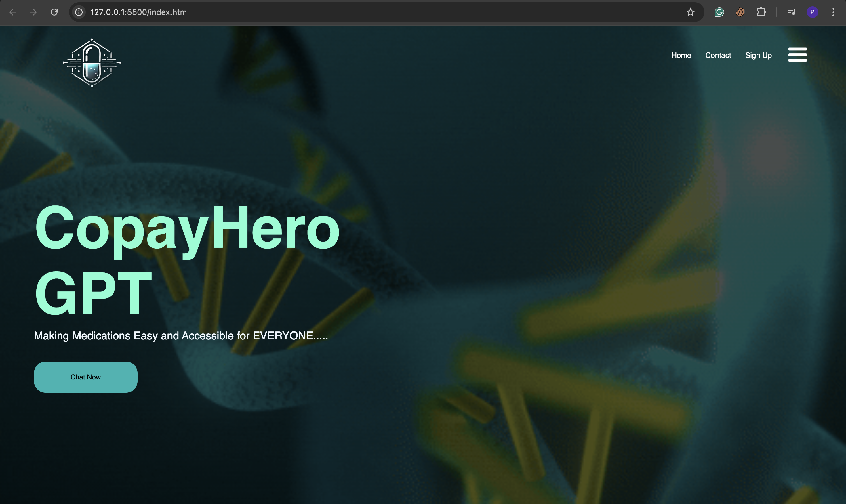The width and height of the screenshot is (846, 504).
Task: Expand the hamburger navigation menu
Action: [797, 55]
